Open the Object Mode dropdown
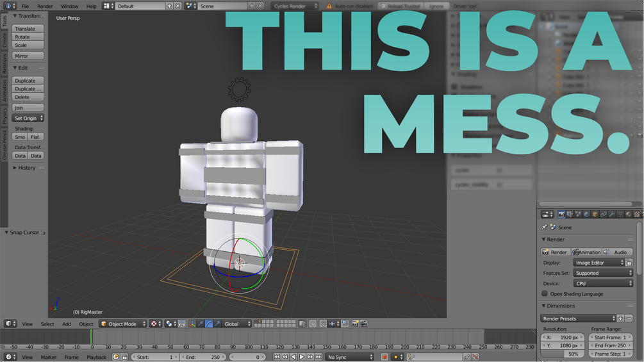The image size is (644, 362). [x=122, y=324]
